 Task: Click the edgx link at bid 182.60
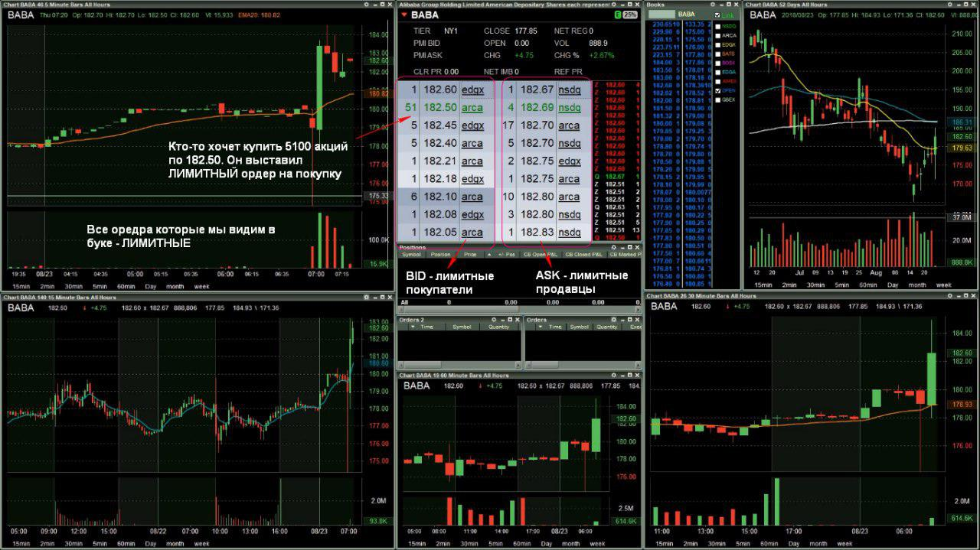(472, 89)
